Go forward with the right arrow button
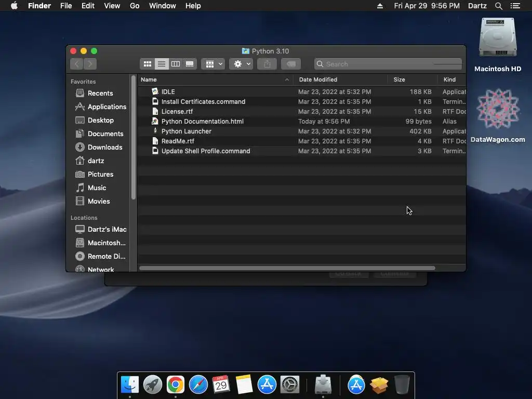The image size is (532, 399). (x=90, y=64)
